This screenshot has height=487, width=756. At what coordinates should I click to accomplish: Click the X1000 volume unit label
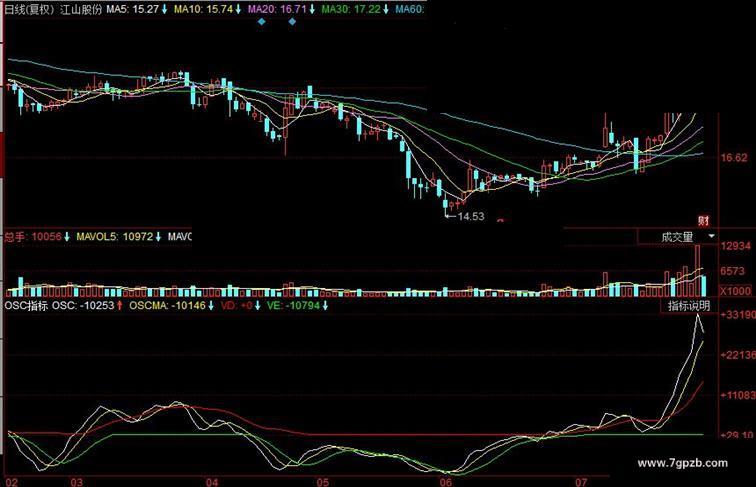[x=735, y=291]
